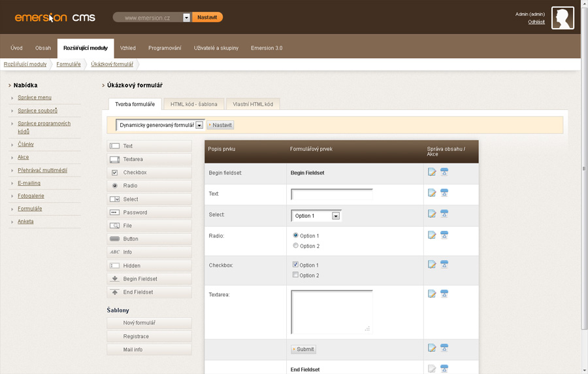Add a Password field from the palette
Image resolution: width=588 pixels, height=374 pixels.
tap(150, 212)
